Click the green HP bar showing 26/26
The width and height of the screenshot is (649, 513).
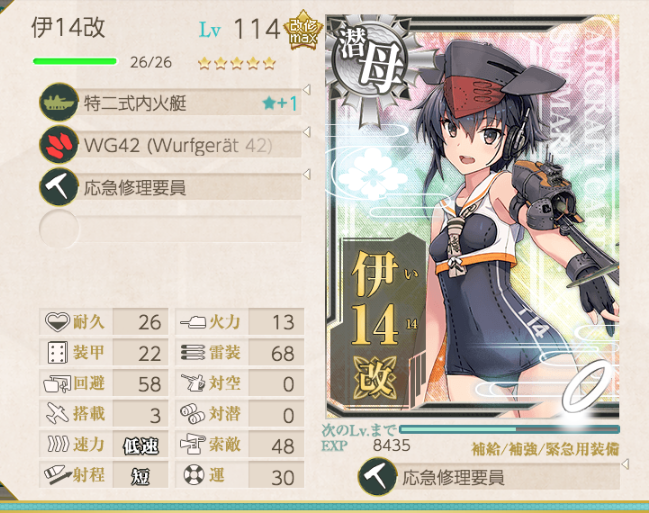75,62
